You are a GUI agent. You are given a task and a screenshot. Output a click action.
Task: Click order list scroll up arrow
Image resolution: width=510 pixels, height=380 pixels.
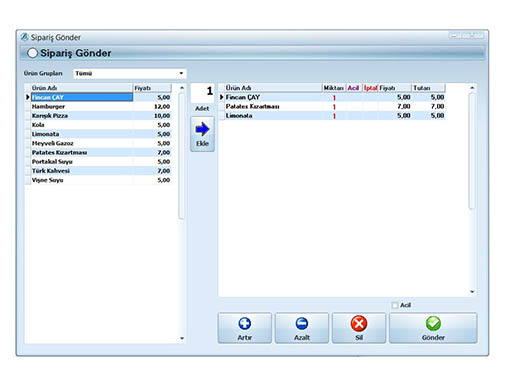[x=472, y=88]
